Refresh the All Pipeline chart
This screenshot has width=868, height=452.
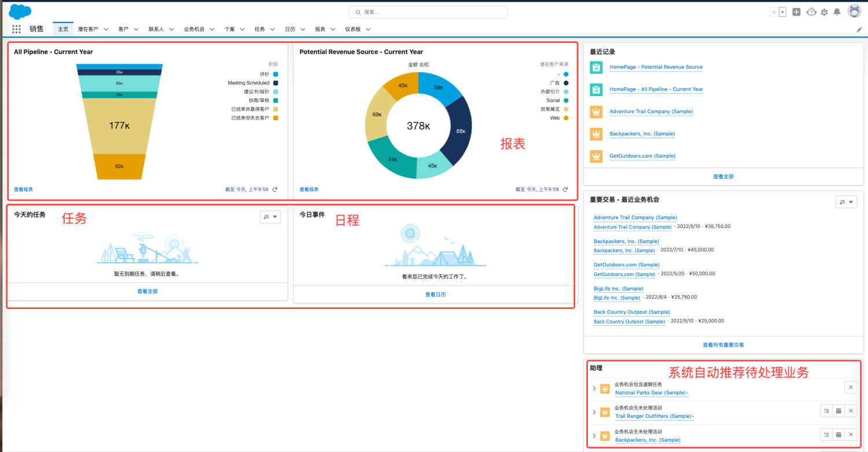[x=275, y=189]
